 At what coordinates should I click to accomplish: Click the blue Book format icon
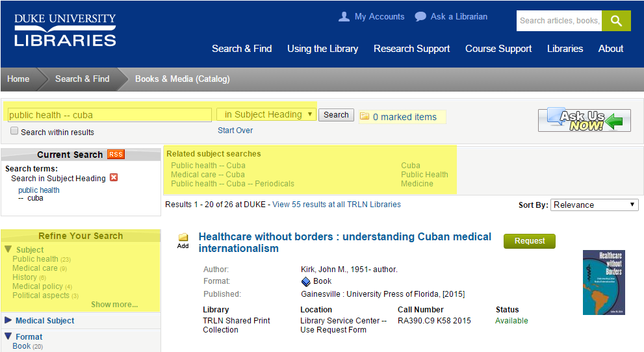pyautogui.click(x=306, y=281)
